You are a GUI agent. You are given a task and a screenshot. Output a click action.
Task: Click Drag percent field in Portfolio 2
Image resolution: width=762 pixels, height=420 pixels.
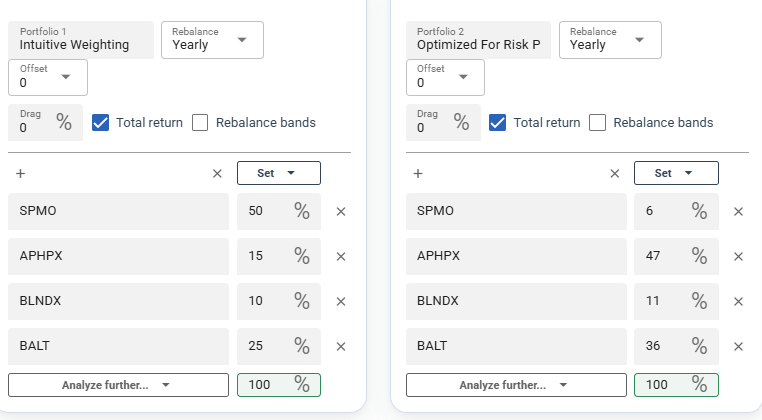[443, 122]
